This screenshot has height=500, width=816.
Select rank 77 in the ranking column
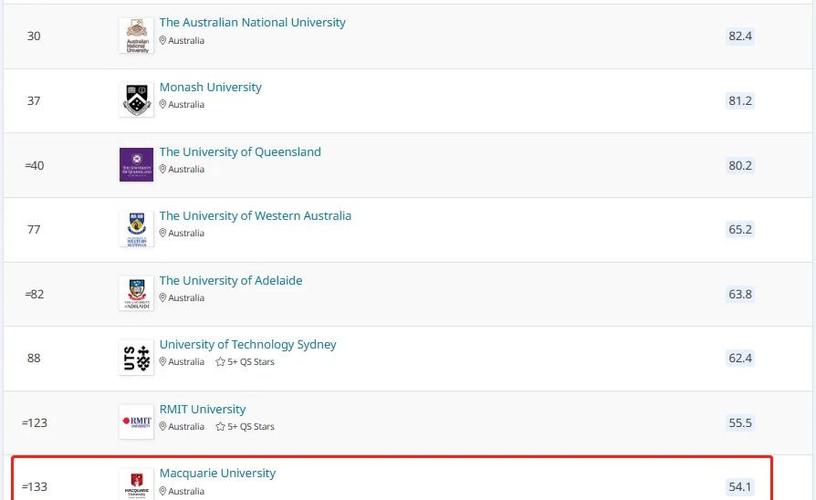click(34, 229)
